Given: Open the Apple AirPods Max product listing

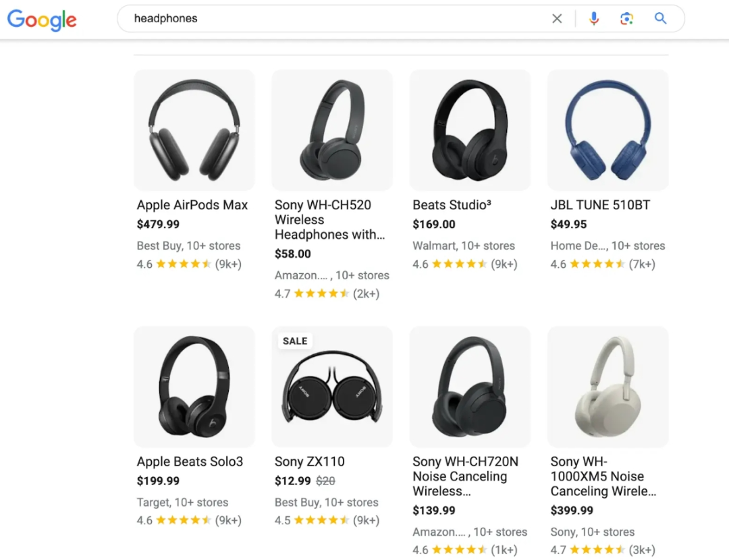Looking at the screenshot, I should click(x=192, y=205).
